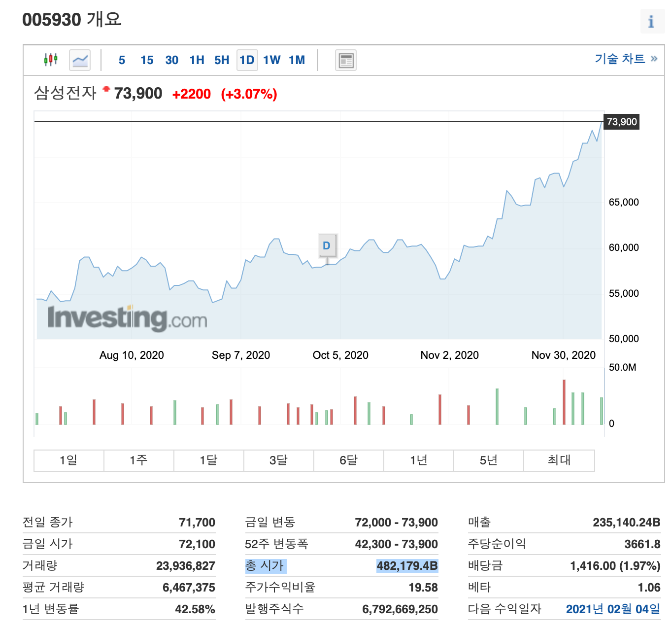Click the Oct 5, 2020 date label
Viewport: 672px width, 627px height.
pyautogui.click(x=340, y=355)
